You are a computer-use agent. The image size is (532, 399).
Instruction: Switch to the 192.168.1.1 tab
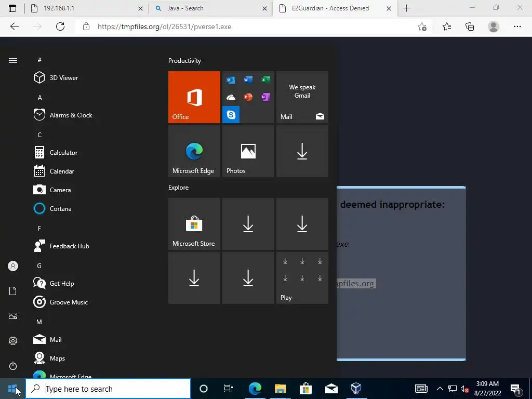pos(87,8)
